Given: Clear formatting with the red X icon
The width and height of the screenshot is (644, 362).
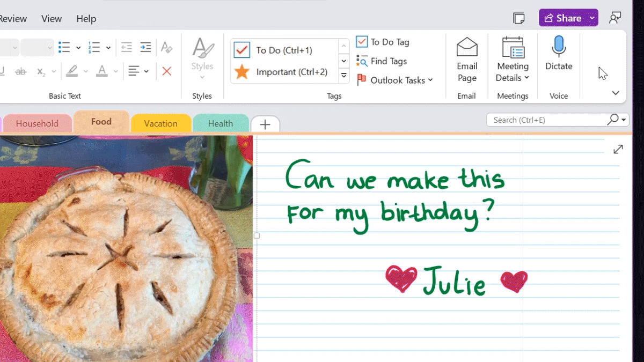Looking at the screenshot, I should (167, 71).
